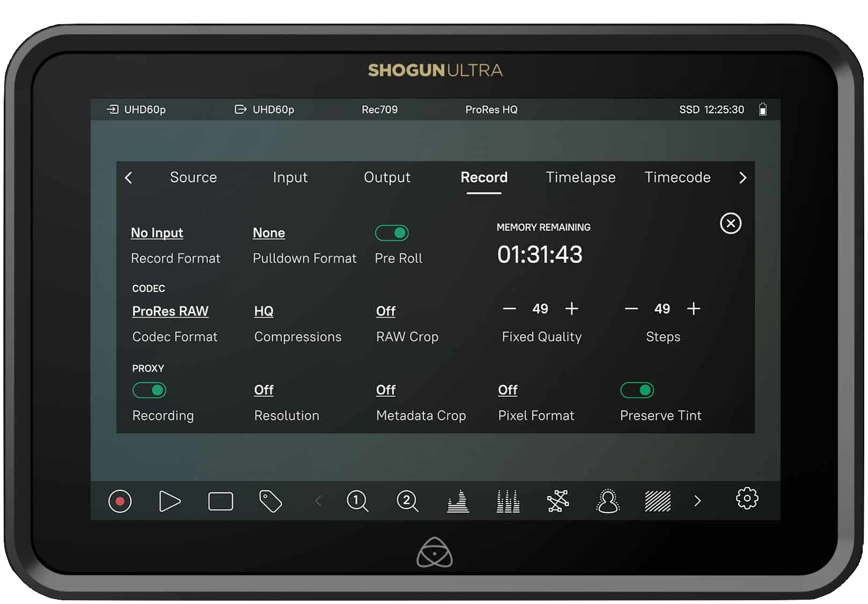Enable the focus peaking crosshatch icon
868x604 pixels.
click(x=558, y=501)
